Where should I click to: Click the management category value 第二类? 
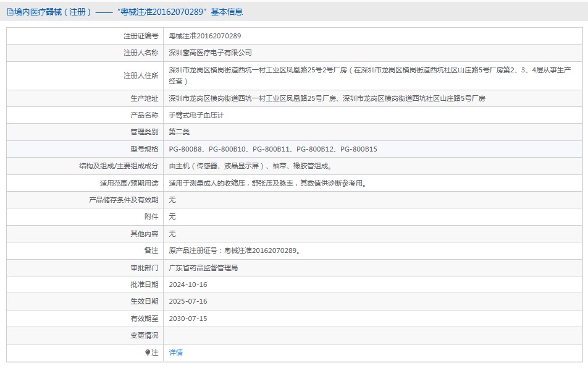pos(180,132)
